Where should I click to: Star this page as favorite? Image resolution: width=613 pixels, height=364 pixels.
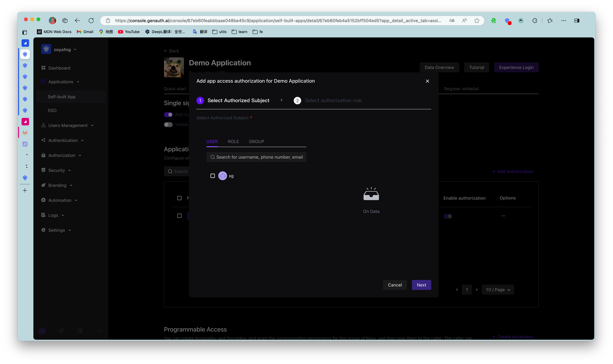477,21
